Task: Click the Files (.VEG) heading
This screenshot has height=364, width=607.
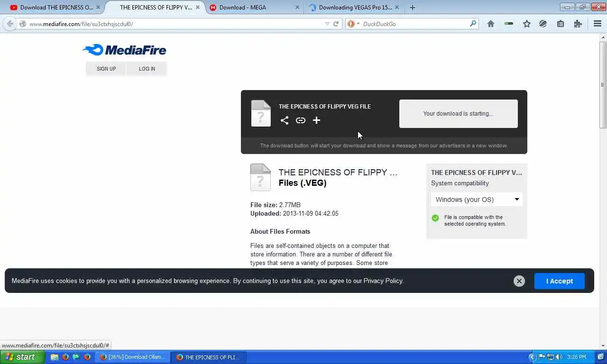Action: tap(303, 183)
